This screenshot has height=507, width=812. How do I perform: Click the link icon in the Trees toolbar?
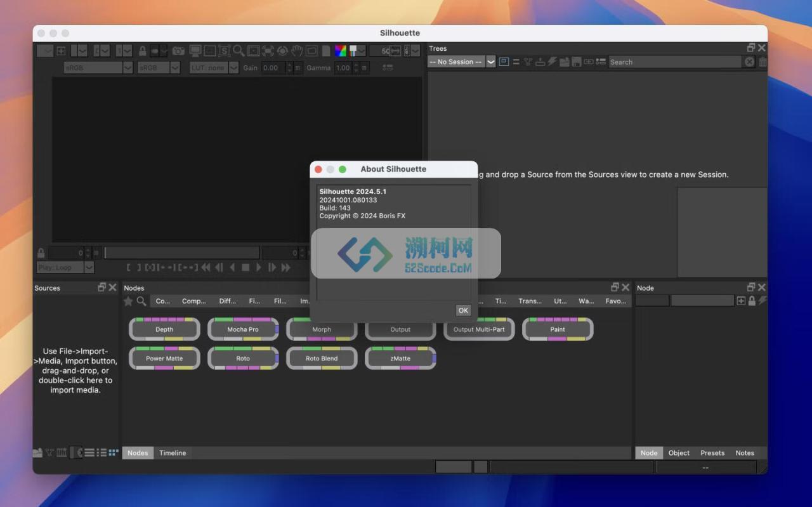(588, 62)
